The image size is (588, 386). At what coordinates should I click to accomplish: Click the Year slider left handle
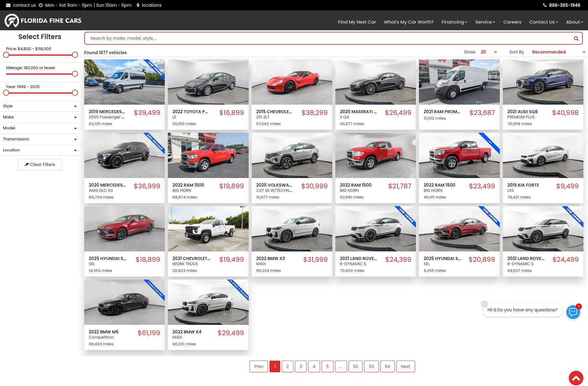pyautogui.click(x=6, y=93)
